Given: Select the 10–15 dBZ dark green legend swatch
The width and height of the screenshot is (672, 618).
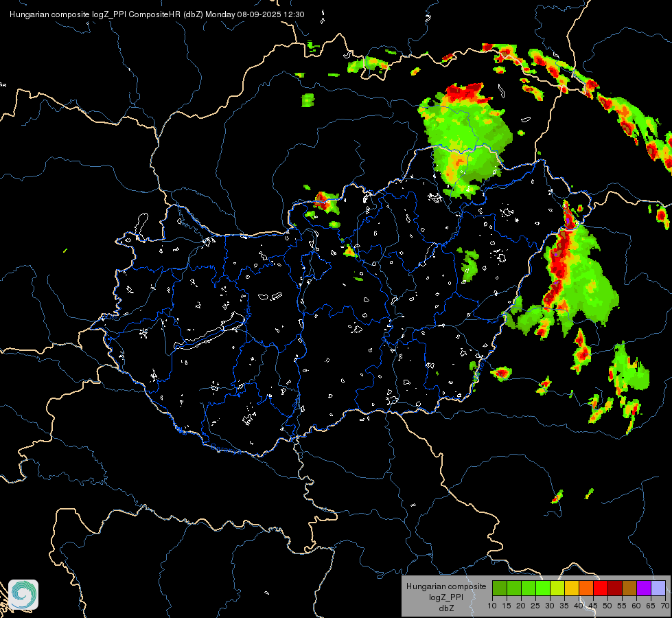Looking at the screenshot, I should [499, 588].
